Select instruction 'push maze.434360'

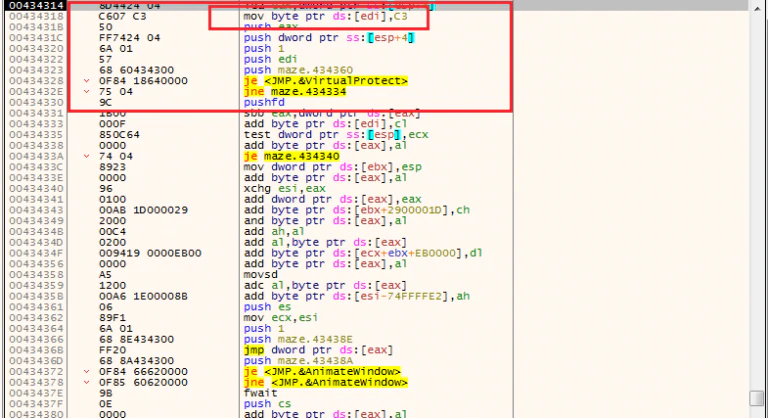[x=298, y=70]
